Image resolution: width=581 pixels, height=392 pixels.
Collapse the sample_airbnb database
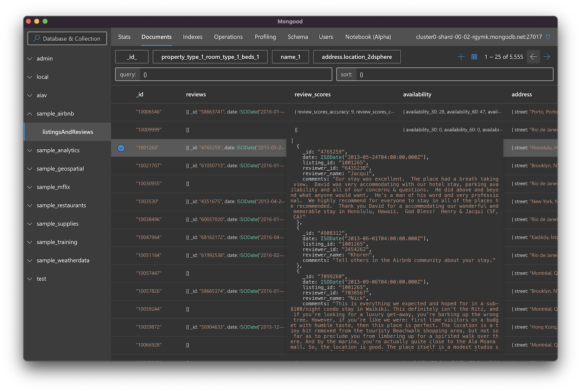[x=30, y=113]
